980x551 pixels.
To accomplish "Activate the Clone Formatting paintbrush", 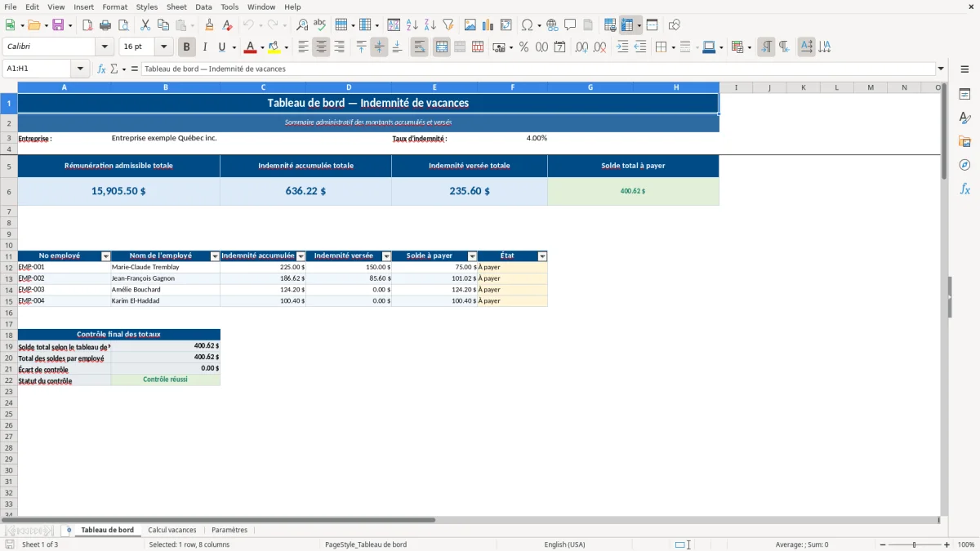I will pyautogui.click(x=210, y=25).
